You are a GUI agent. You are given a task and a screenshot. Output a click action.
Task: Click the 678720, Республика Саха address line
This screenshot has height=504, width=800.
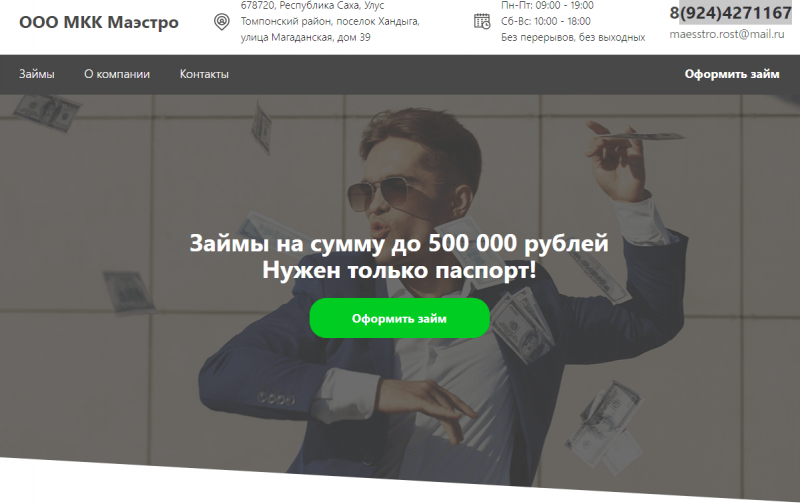tap(312, 6)
